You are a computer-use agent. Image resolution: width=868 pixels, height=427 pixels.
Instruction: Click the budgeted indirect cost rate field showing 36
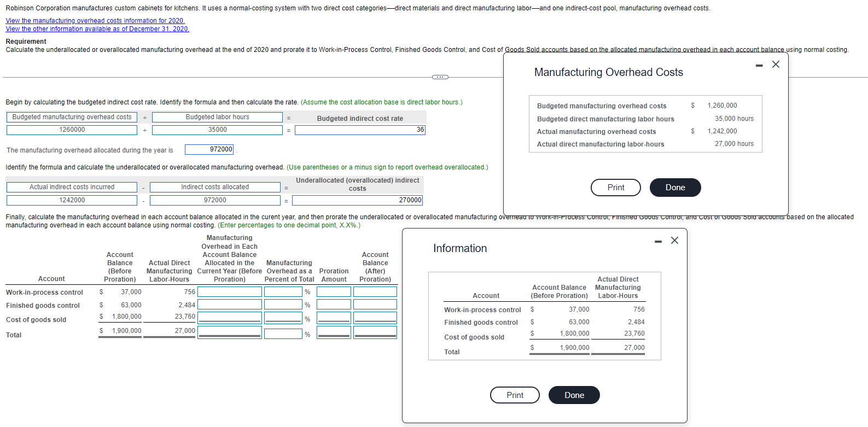360,130
